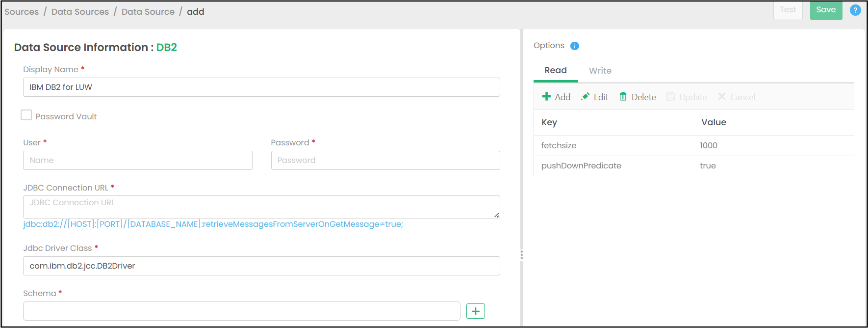Click the Test connection button
868x328 pixels.
point(788,10)
